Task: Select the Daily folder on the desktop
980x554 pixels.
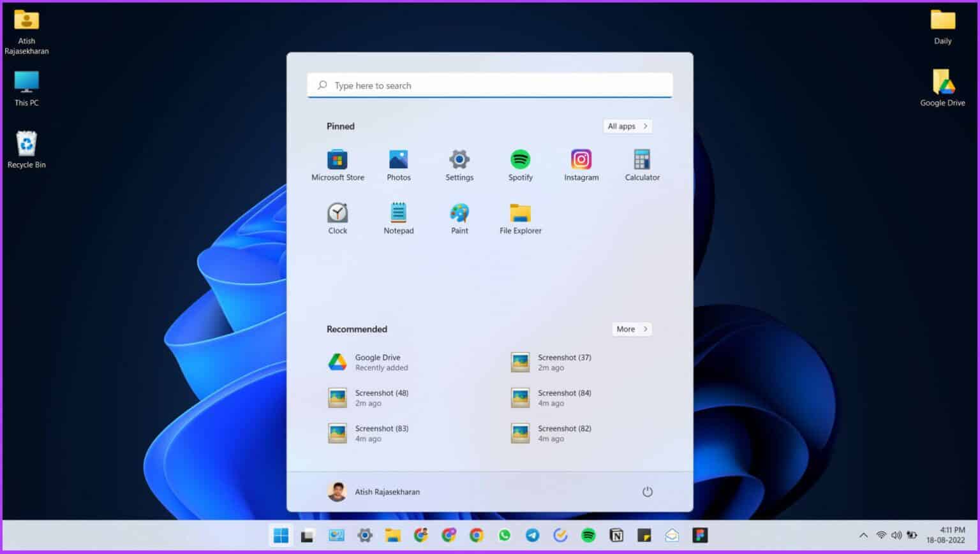Action: [942, 27]
